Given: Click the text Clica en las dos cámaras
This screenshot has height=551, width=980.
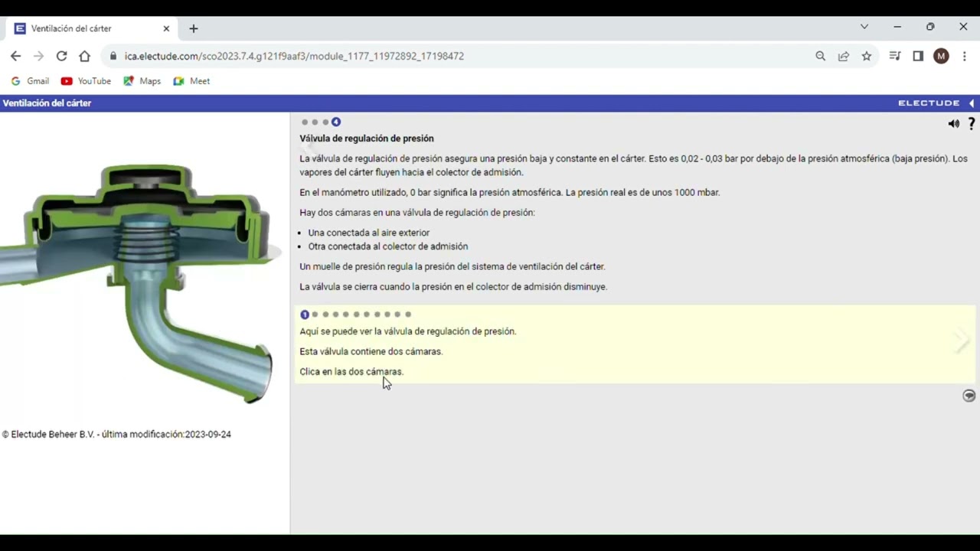Looking at the screenshot, I should [351, 372].
